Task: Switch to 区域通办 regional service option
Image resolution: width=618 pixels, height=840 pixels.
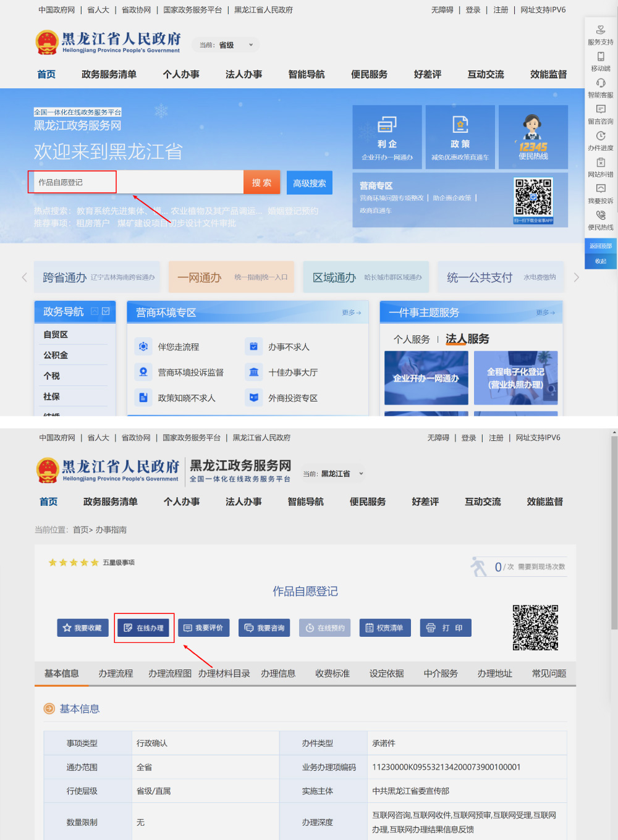Action: [x=366, y=277]
